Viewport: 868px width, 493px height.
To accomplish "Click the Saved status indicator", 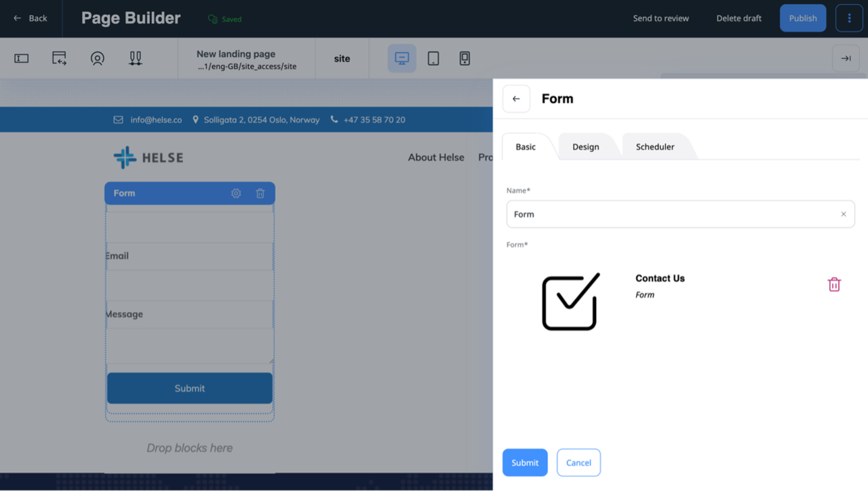I will [x=225, y=19].
